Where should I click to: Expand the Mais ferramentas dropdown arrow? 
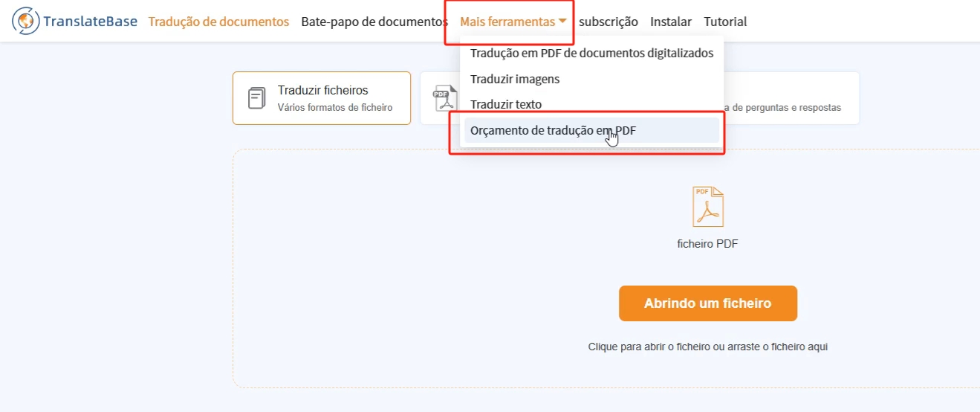click(563, 22)
